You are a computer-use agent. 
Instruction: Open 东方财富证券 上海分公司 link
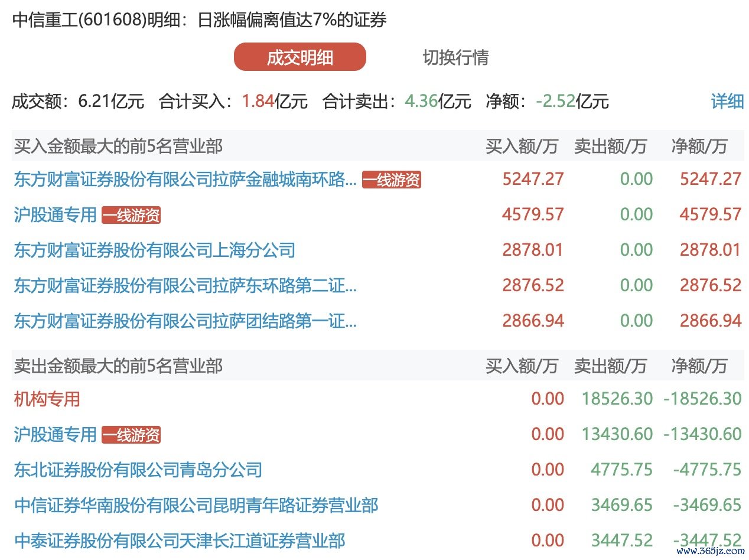[154, 250]
